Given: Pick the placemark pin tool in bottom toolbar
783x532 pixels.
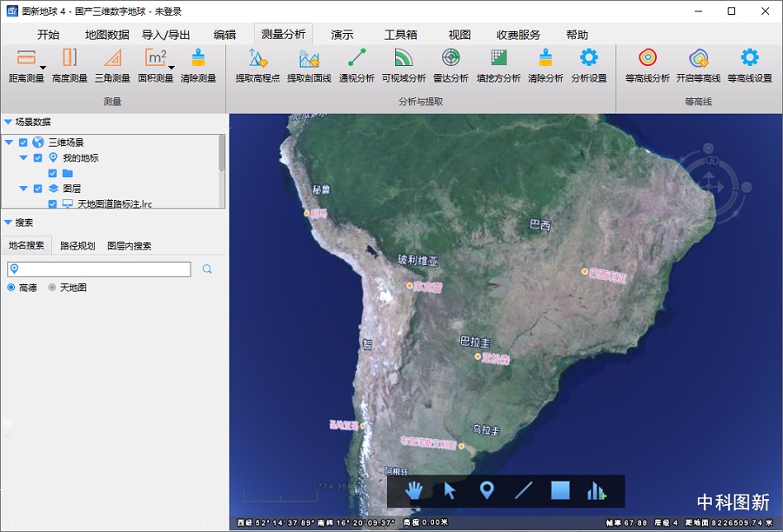Looking at the screenshot, I should 486,491.
